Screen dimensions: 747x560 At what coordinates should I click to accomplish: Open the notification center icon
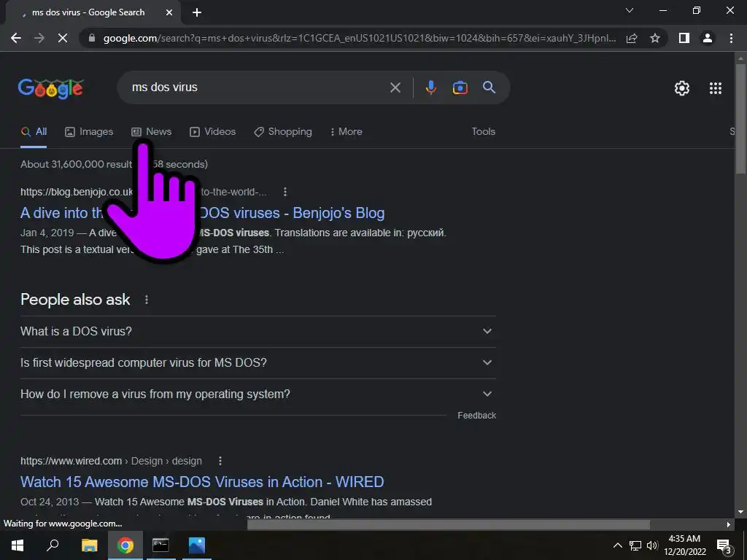[724, 545]
